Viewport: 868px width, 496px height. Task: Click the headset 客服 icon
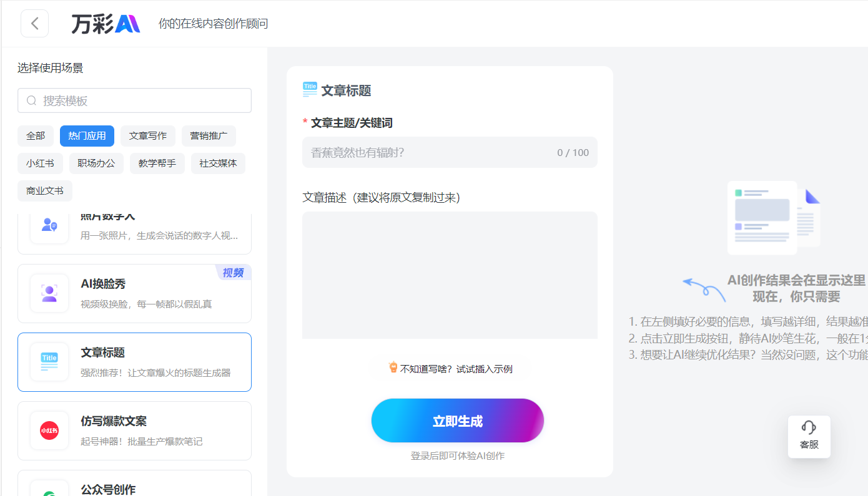click(809, 427)
